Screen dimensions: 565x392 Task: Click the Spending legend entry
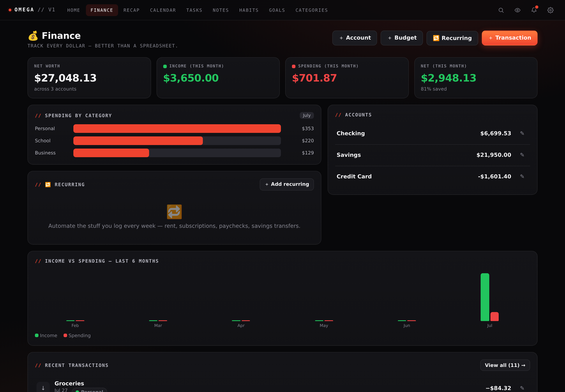click(77, 336)
